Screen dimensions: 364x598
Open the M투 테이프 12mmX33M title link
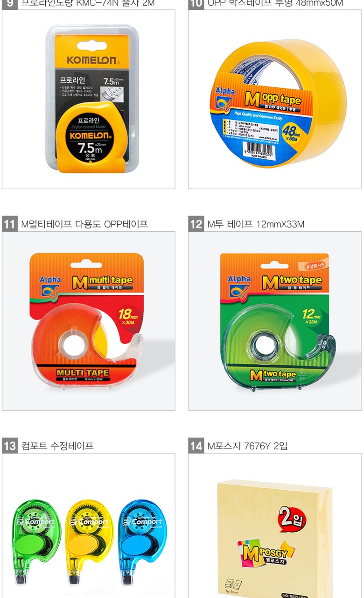(x=256, y=224)
